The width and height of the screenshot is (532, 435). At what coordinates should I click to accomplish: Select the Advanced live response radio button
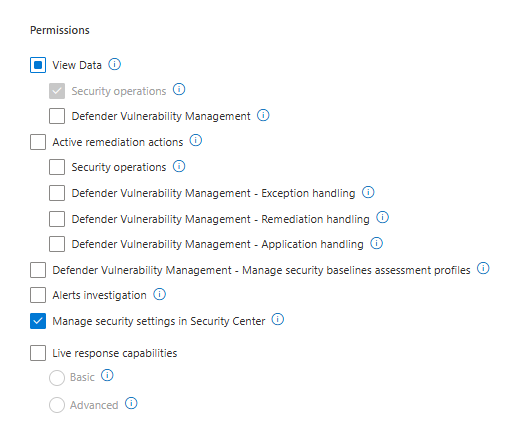pos(57,405)
